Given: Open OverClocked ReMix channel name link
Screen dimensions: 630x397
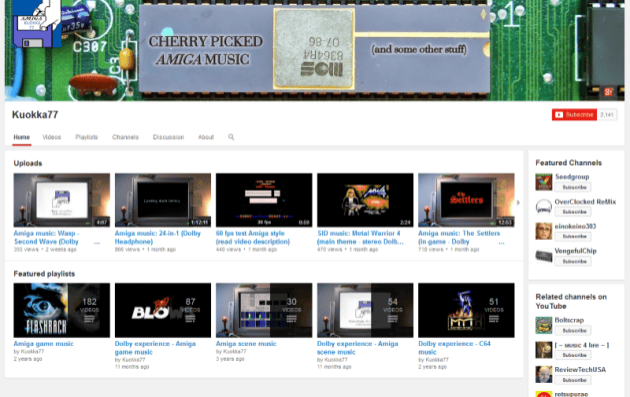Looking at the screenshot, I should [585, 202].
